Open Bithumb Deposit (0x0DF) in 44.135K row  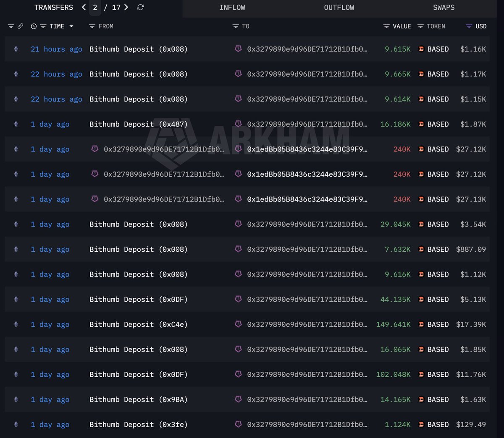(x=139, y=299)
